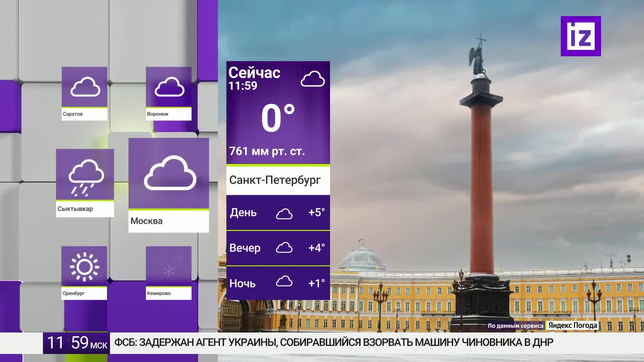Click the Вечер forecast cloud icon
The height and width of the screenshot is (362, 644).
(284, 248)
